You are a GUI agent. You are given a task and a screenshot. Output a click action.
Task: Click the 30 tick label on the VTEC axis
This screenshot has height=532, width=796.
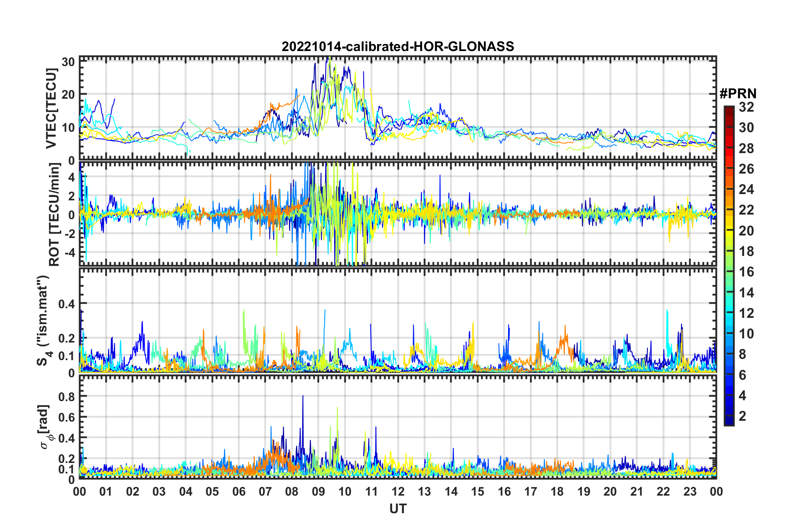(68, 62)
